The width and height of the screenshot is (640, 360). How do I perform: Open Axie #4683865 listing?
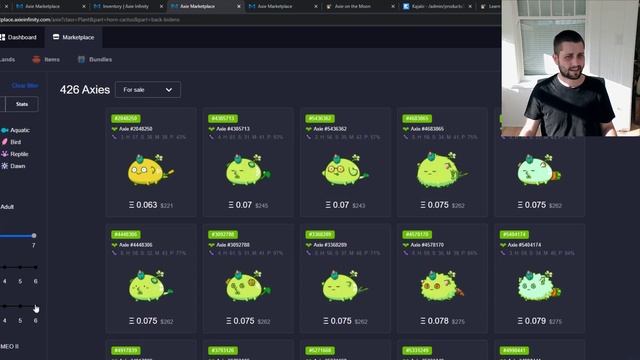(442, 162)
